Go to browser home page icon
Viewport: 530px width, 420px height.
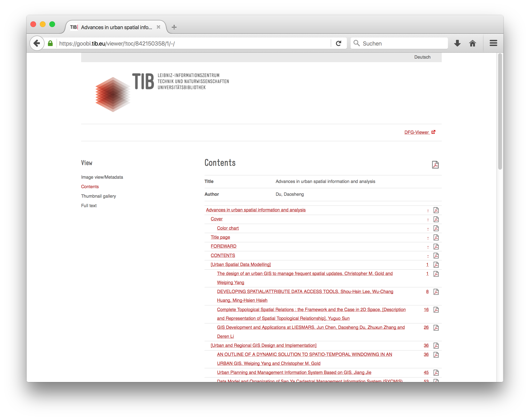[x=472, y=43]
